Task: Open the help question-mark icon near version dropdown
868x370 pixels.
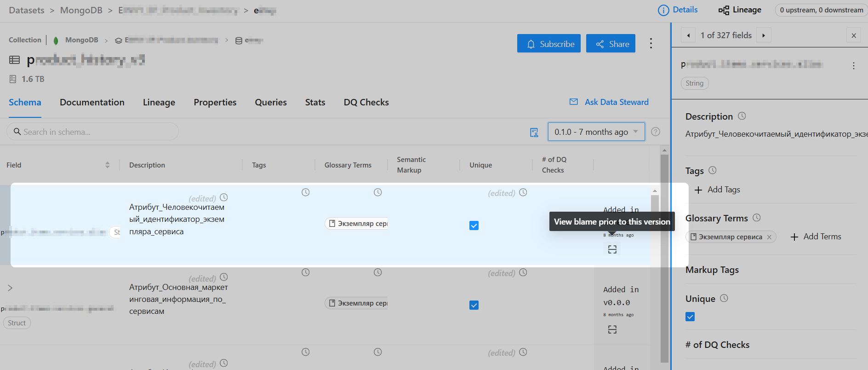Action: [656, 132]
